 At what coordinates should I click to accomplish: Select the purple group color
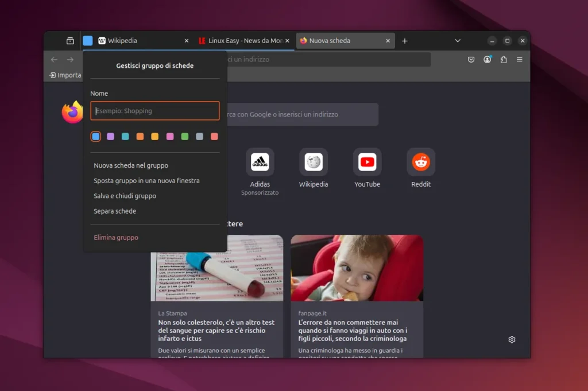pyautogui.click(x=111, y=137)
